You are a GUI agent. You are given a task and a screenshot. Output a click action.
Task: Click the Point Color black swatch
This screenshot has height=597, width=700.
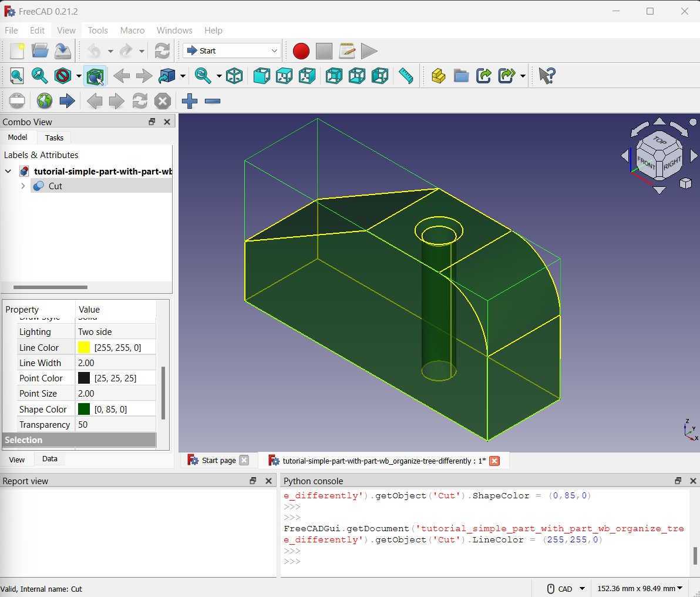tap(84, 378)
